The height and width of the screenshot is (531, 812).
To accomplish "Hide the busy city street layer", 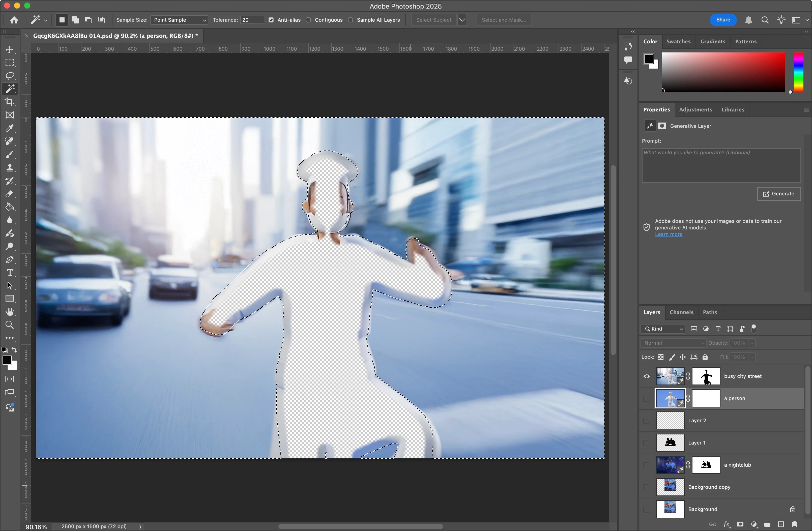I will (647, 376).
